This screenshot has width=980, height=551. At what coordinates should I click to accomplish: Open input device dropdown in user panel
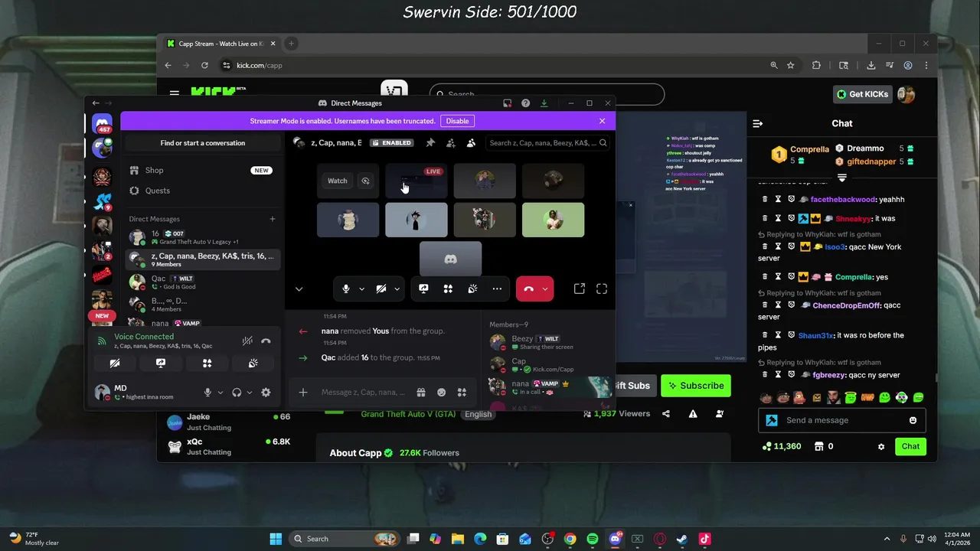[220, 393]
